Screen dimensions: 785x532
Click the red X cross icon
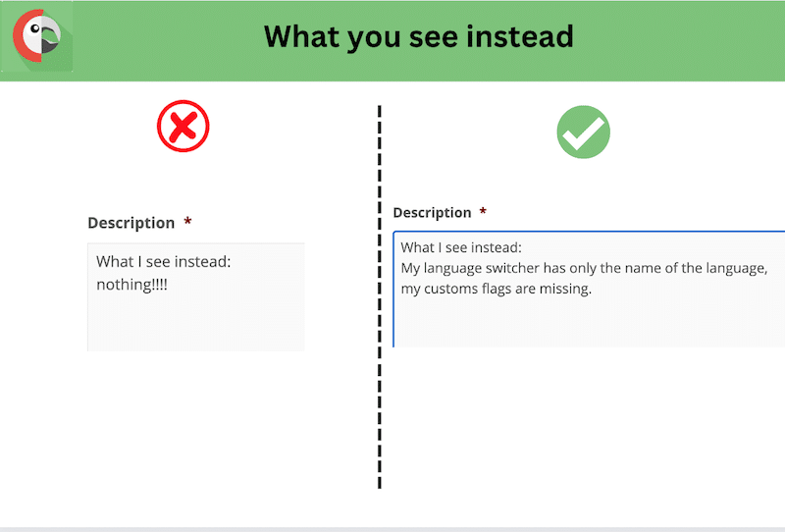[183, 126]
